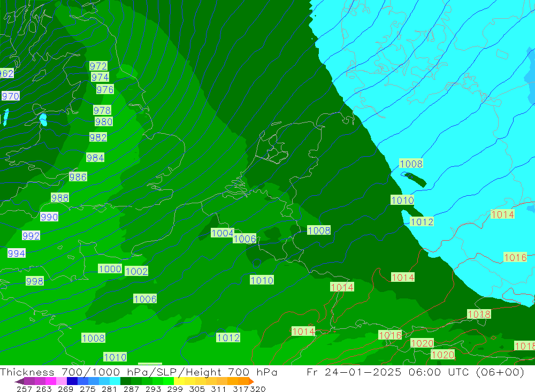Click the 970 isobar label

(11, 96)
